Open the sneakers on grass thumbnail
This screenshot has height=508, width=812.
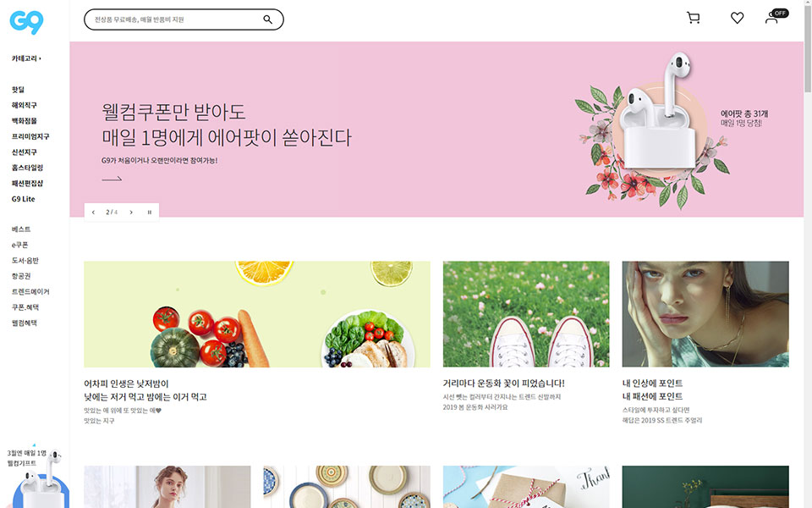click(x=526, y=314)
